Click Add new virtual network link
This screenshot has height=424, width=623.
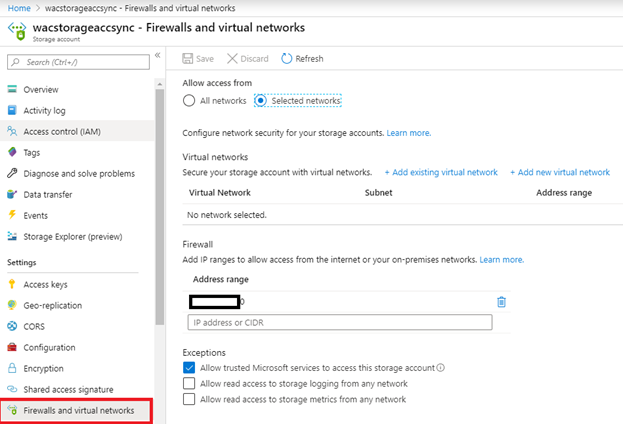[x=560, y=172]
